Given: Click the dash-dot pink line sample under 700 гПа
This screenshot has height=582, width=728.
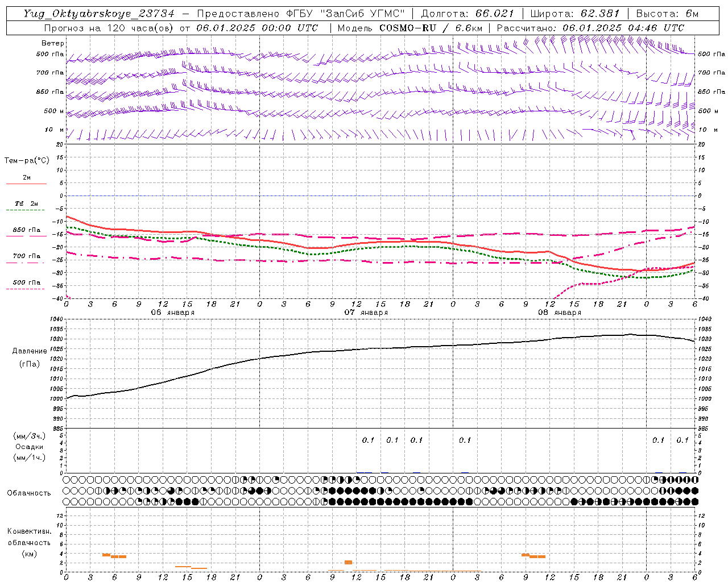Looking at the screenshot, I should [26, 263].
